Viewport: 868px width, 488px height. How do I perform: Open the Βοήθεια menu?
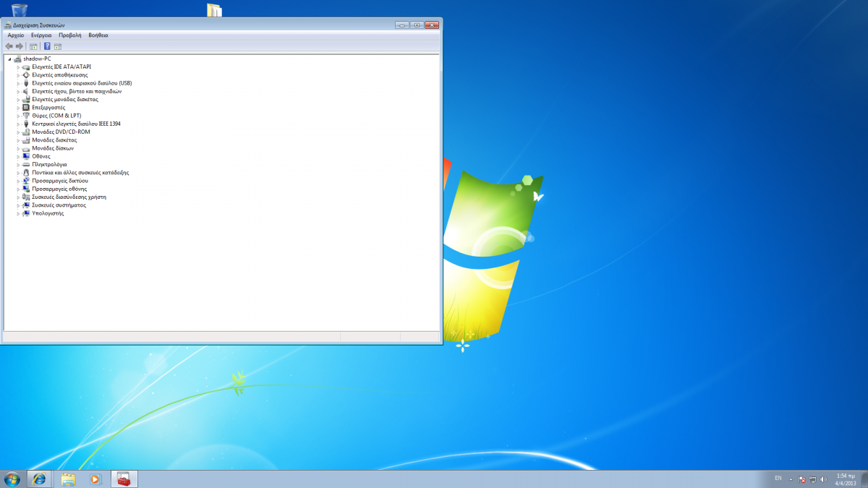98,35
